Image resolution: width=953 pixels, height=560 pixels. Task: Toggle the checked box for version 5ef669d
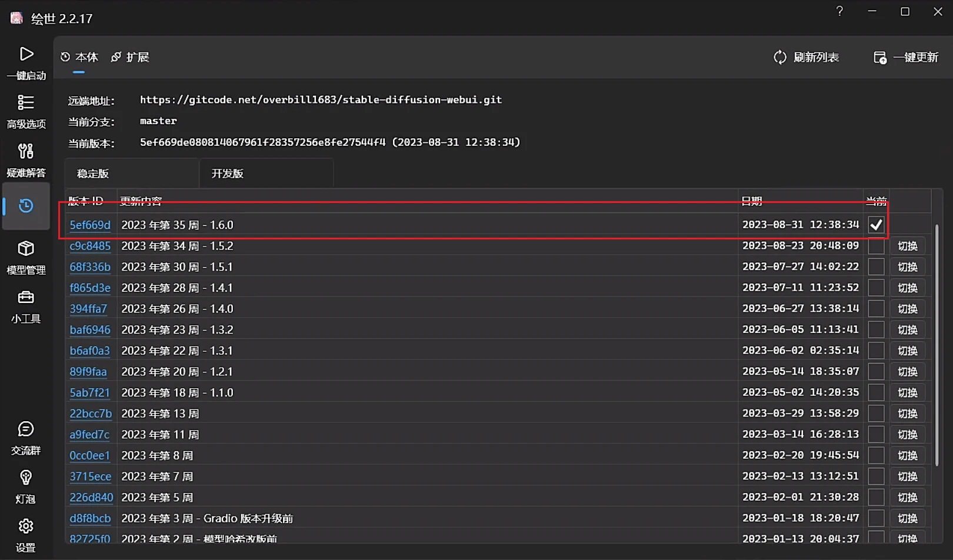876,225
